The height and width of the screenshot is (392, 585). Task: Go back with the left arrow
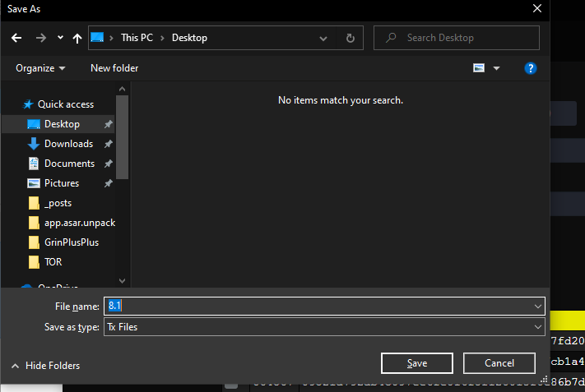pos(16,38)
